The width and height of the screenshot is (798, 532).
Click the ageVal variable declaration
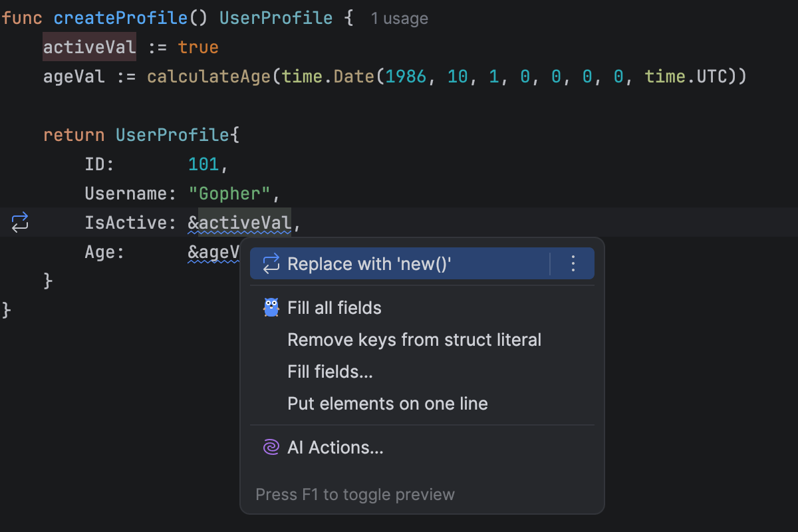coord(74,76)
